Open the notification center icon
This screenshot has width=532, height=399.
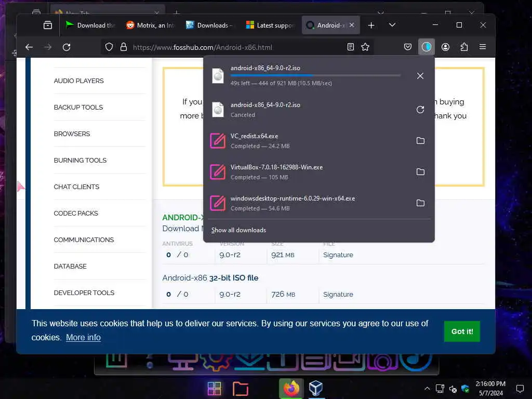[x=520, y=389]
